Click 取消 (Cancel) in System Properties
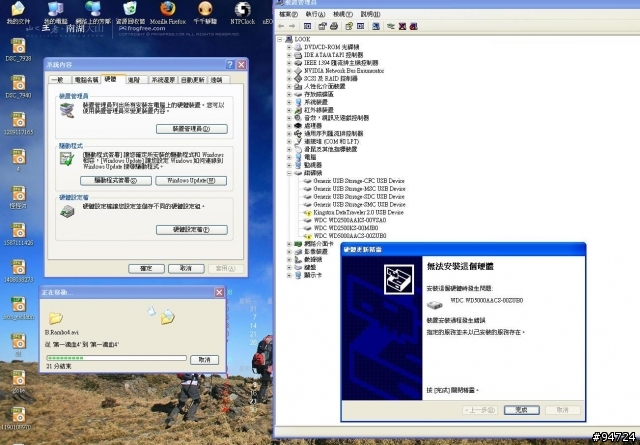The image size is (640, 445). [186, 269]
